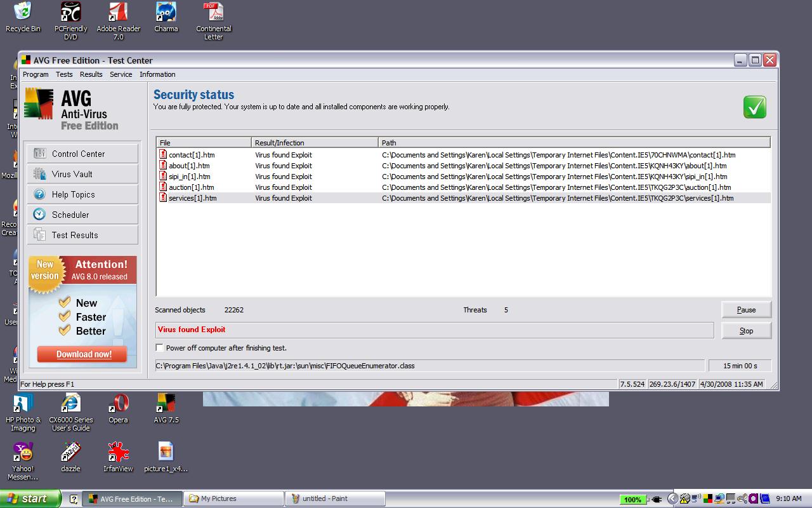Click the Download now! banner link
The image size is (812, 508).
point(83,354)
